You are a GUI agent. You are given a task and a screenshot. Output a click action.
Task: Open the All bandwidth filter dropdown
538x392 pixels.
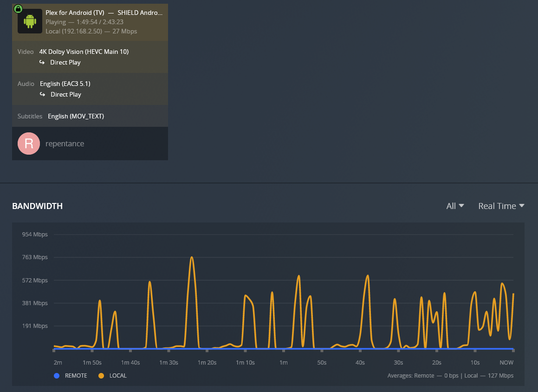click(x=454, y=206)
